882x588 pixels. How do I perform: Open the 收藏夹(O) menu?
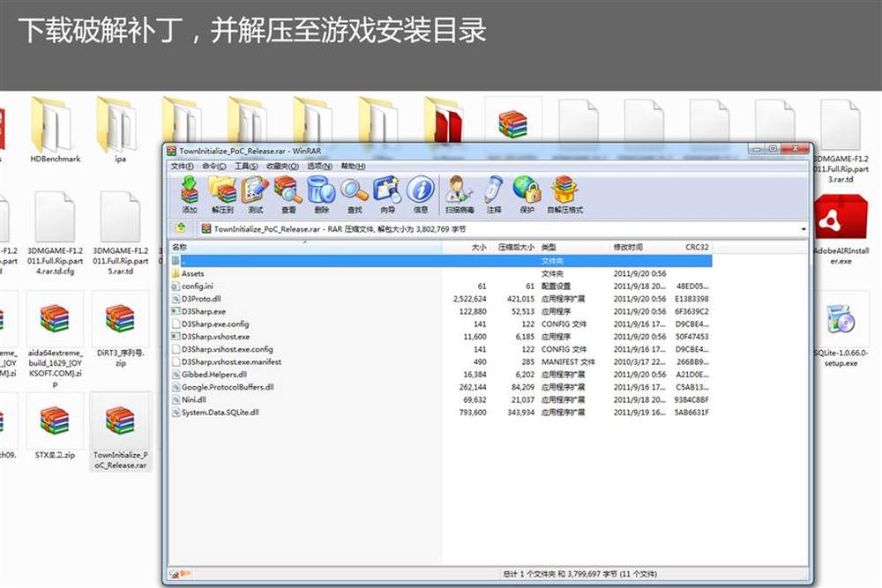point(282,167)
